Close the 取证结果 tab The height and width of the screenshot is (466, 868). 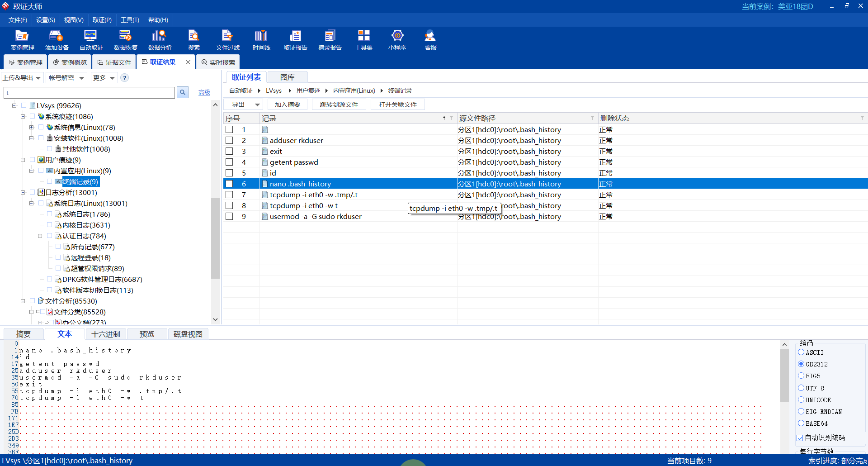188,62
